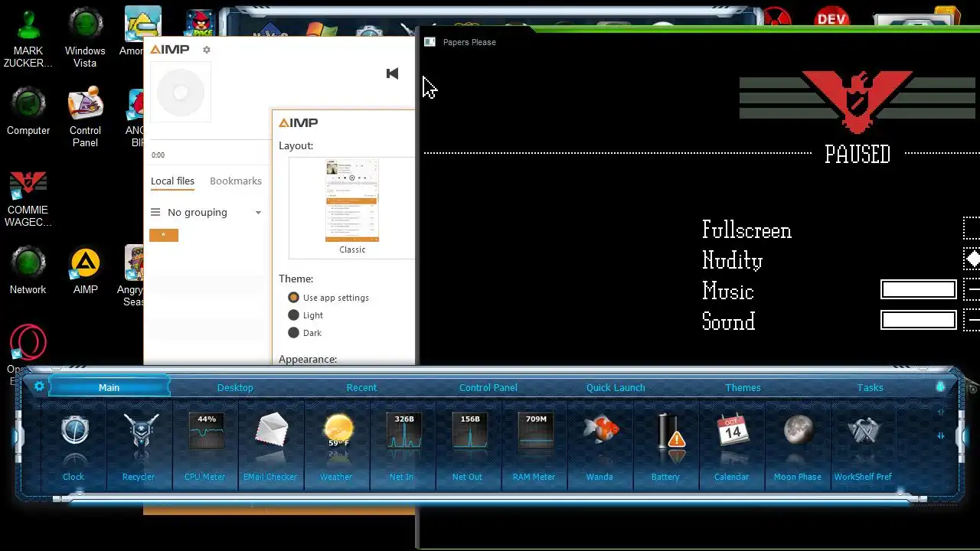Open the Local files tab in AIMP
Image resolution: width=980 pixels, height=551 pixels.
coord(172,181)
